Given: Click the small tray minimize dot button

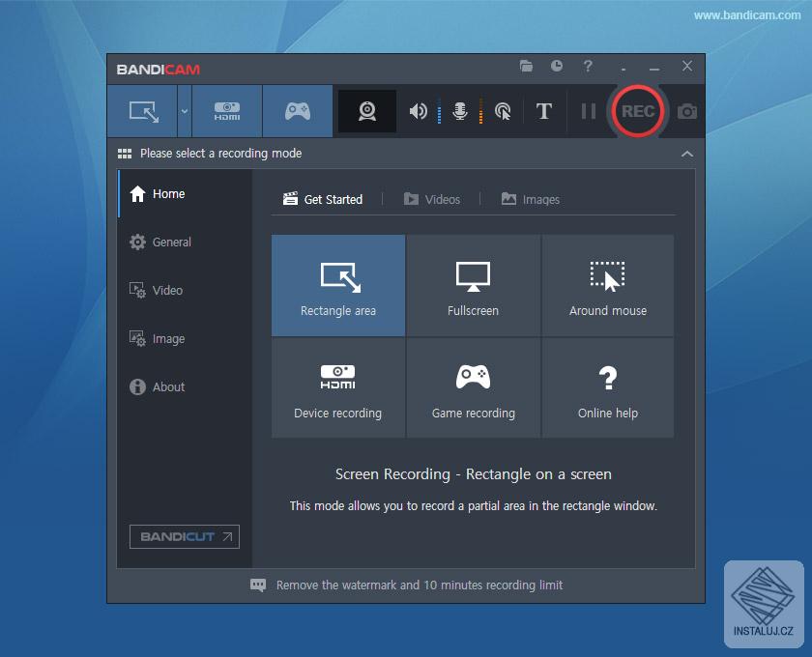Looking at the screenshot, I should coord(623,69).
